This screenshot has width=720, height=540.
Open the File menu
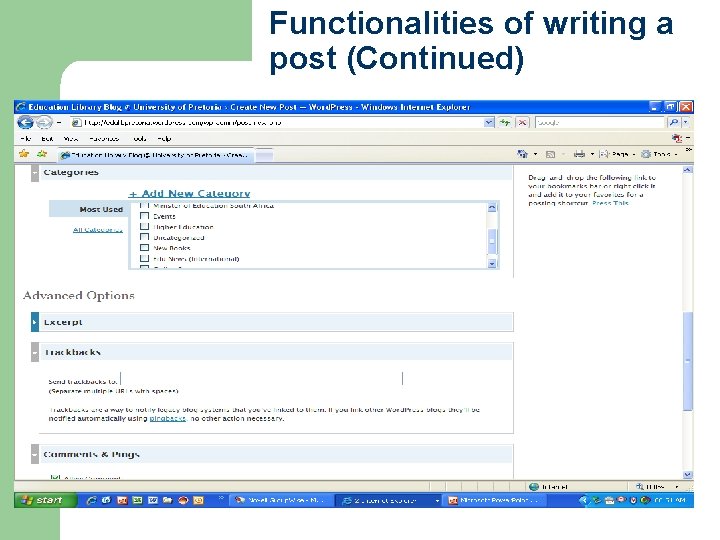click(25, 138)
